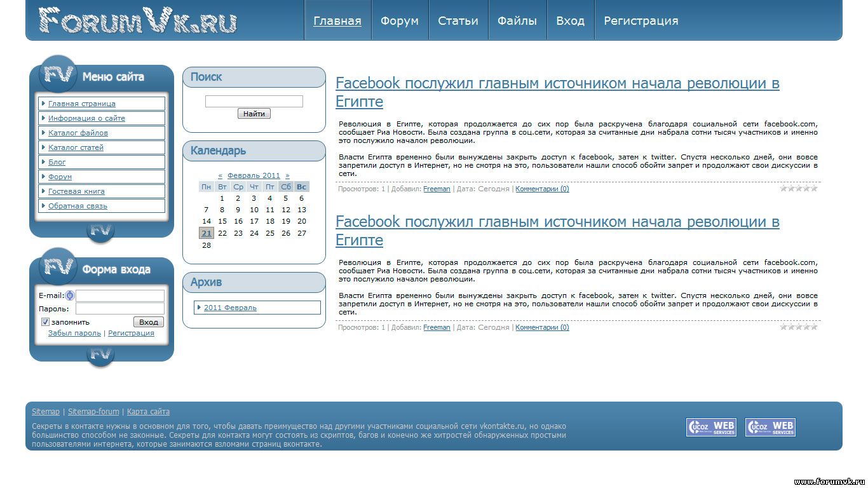Click calendar day 28
The image size is (868, 488).
tap(207, 245)
